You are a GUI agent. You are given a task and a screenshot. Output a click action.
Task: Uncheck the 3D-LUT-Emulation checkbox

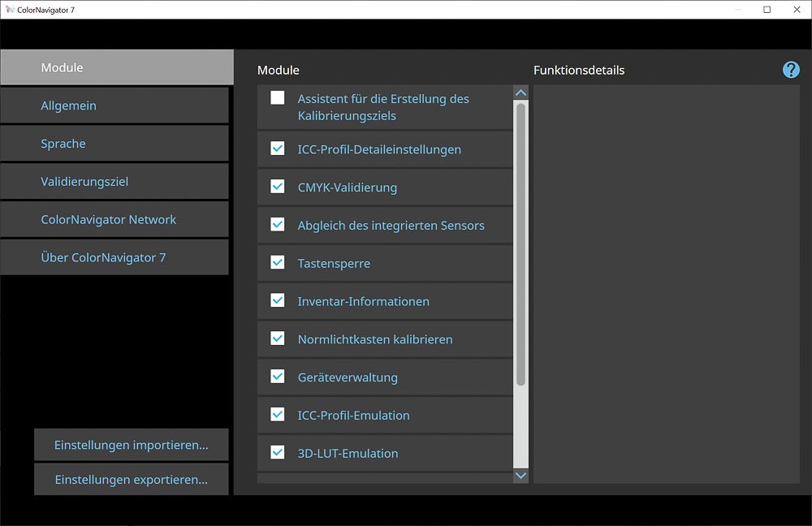pos(278,452)
